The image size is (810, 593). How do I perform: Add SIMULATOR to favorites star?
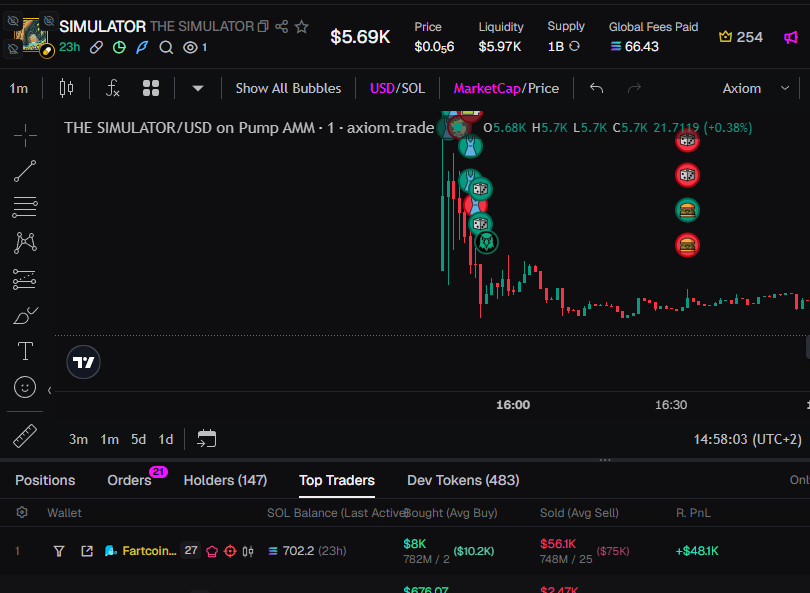[x=302, y=26]
